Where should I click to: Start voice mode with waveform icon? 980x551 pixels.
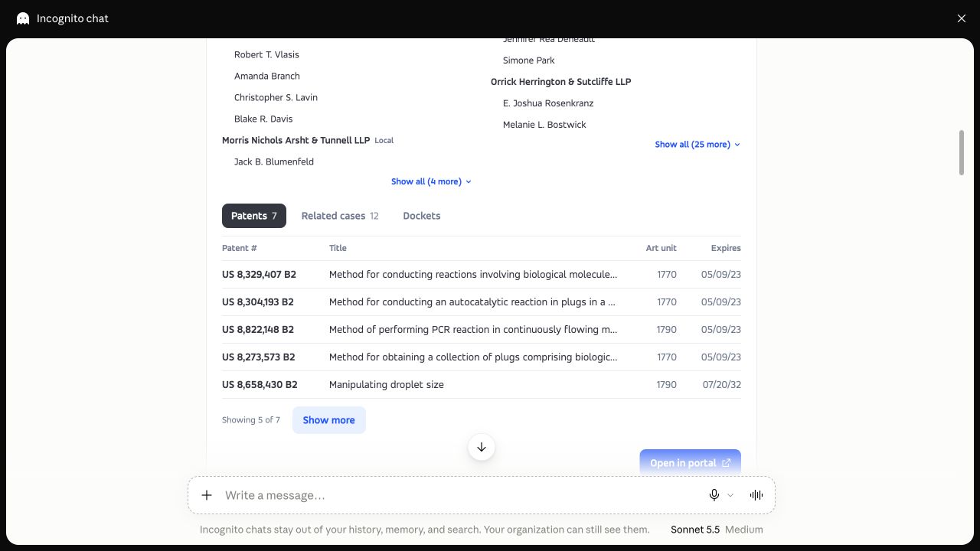pos(756,495)
